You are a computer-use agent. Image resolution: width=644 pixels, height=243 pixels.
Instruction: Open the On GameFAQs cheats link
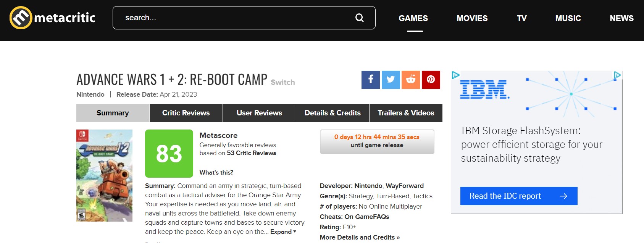(x=367, y=217)
